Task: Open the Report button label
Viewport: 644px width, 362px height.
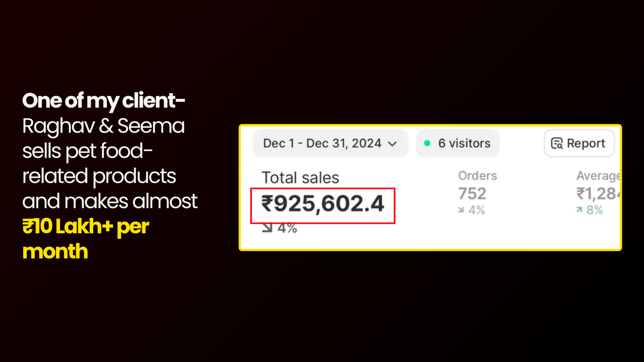Action: 586,143
